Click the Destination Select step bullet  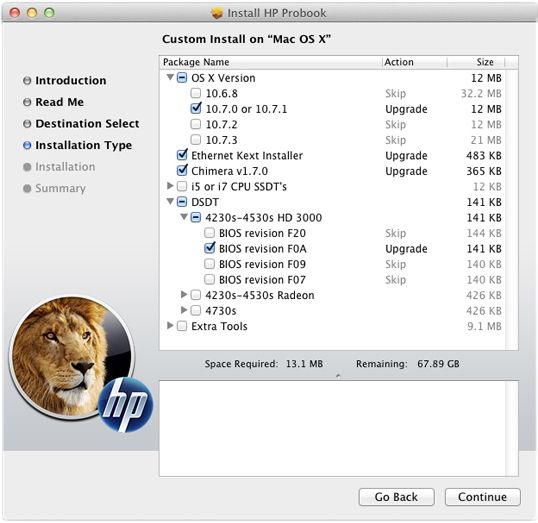(x=27, y=124)
